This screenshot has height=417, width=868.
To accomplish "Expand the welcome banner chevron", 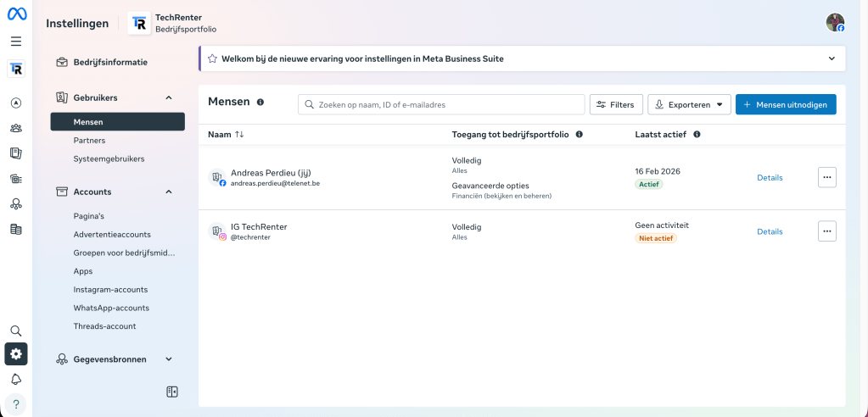I will [x=831, y=58].
